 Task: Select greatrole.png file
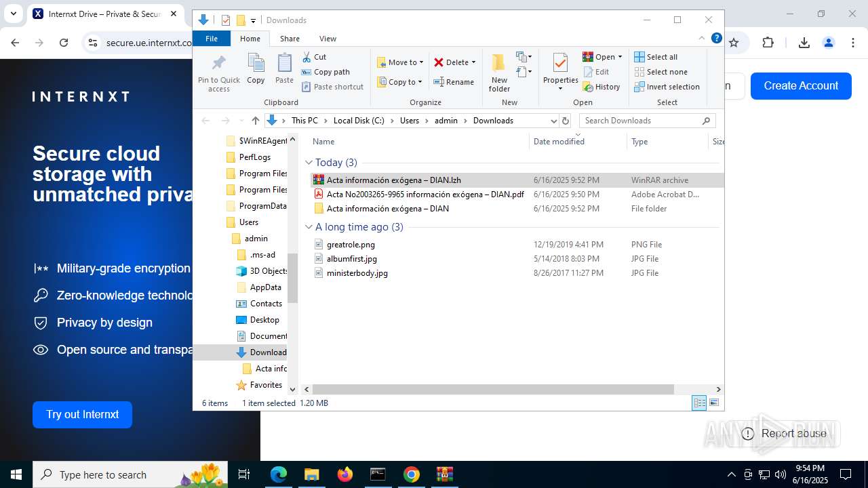517,245
